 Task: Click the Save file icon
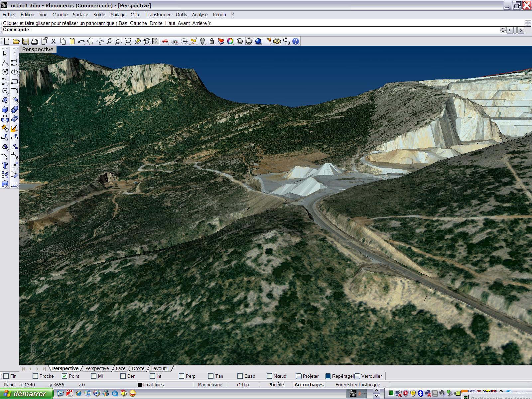25,41
